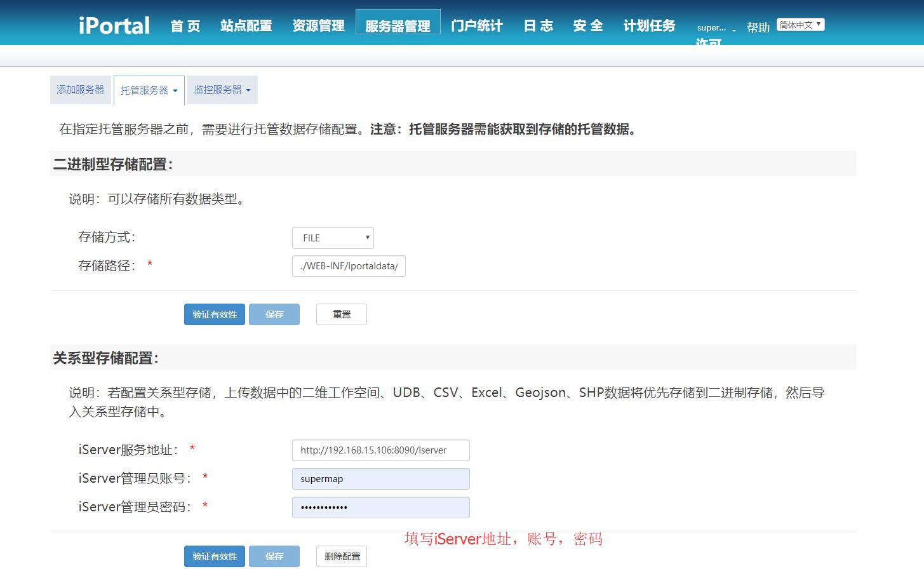Select the 托管服务器 tab
This screenshot has width=924, height=578.
145,90
